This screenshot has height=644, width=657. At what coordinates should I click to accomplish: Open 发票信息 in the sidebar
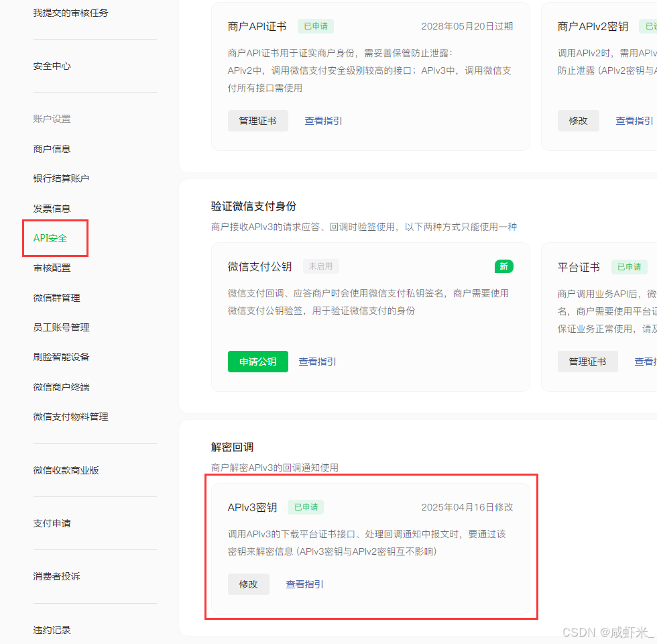pyautogui.click(x=52, y=209)
